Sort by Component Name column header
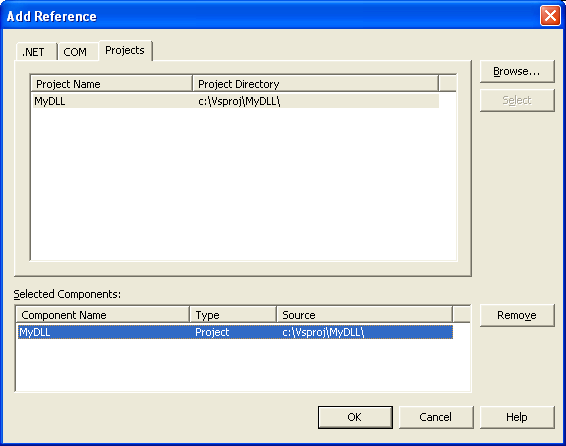566x446 pixels. click(103, 315)
